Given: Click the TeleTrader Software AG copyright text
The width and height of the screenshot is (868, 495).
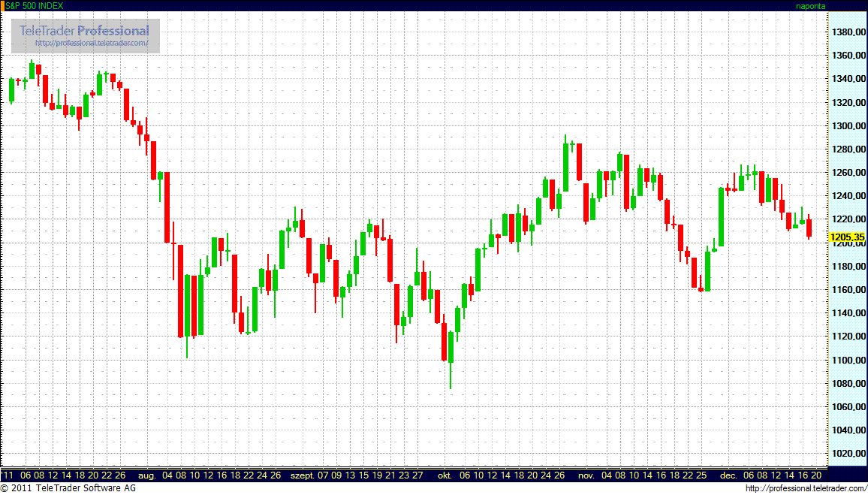Looking at the screenshot, I should [x=72, y=489].
